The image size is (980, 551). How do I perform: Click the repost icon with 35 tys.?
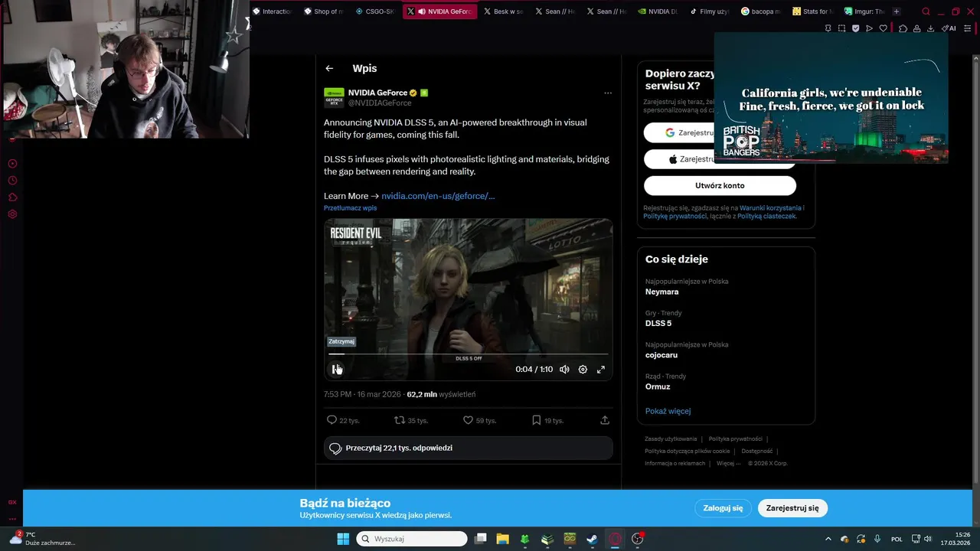pyautogui.click(x=399, y=420)
